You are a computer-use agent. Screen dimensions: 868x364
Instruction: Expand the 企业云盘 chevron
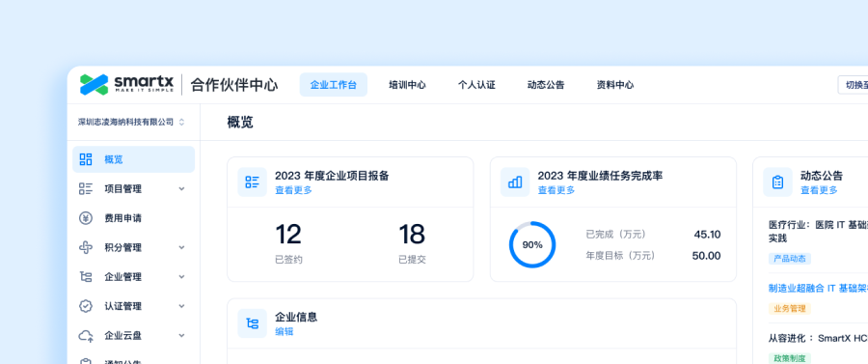click(181, 336)
